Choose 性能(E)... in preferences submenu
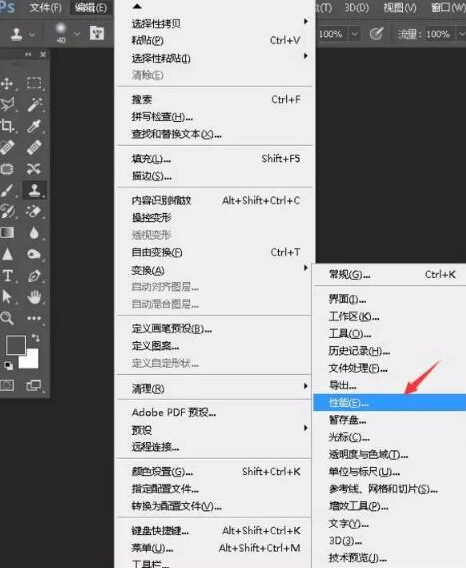The height and width of the screenshot is (568, 466). 390,402
